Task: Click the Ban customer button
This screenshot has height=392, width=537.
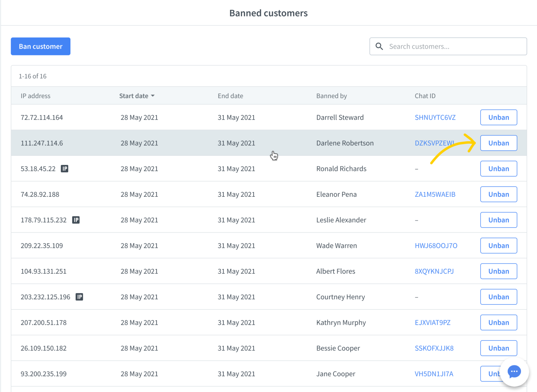Action: (x=40, y=46)
